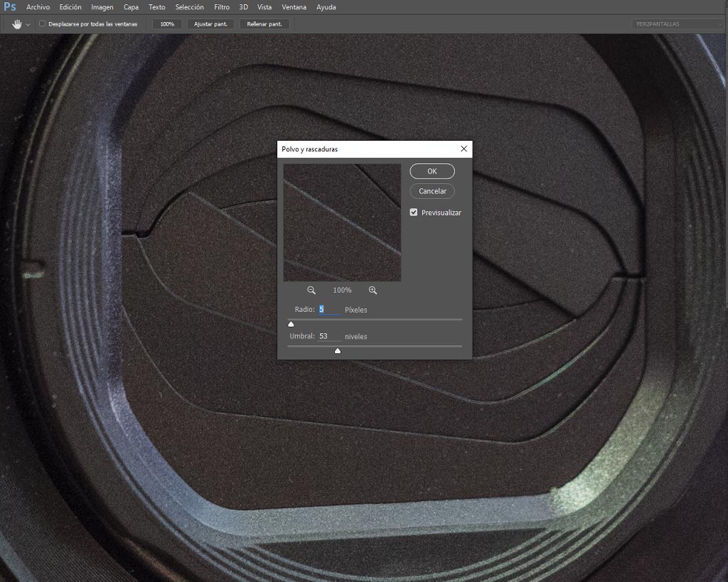This screenshot has width=728, height=582.
Task: Click Cancelar in the dust dialog
Action: pos(432,191)
